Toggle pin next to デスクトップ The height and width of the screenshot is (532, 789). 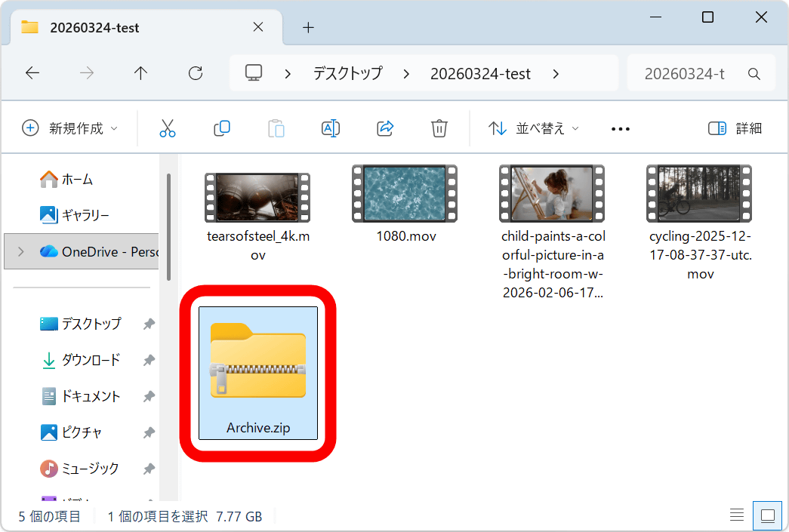[149, 324]
